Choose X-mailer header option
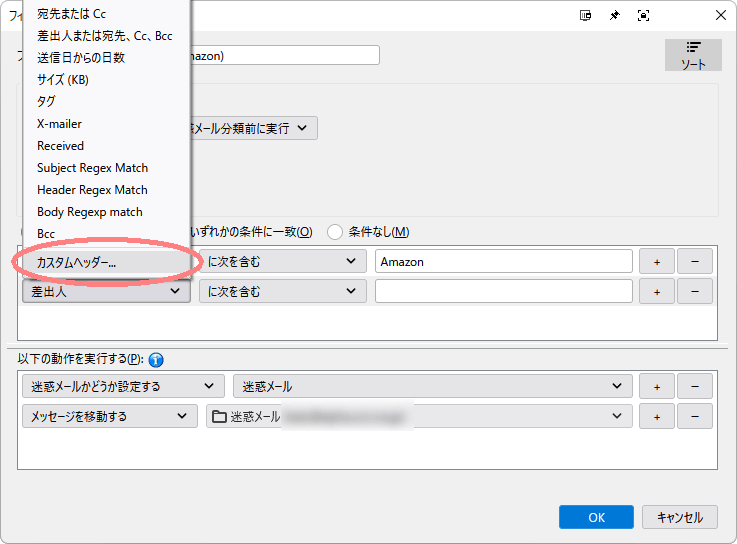737x544 pixels. (107, 124)
